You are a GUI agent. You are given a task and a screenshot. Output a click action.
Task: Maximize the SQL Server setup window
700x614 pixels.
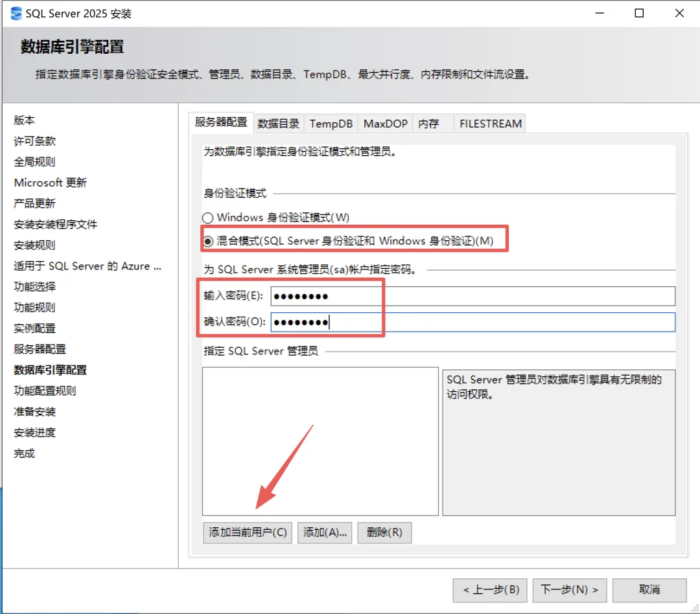click(x=639, y=14)
